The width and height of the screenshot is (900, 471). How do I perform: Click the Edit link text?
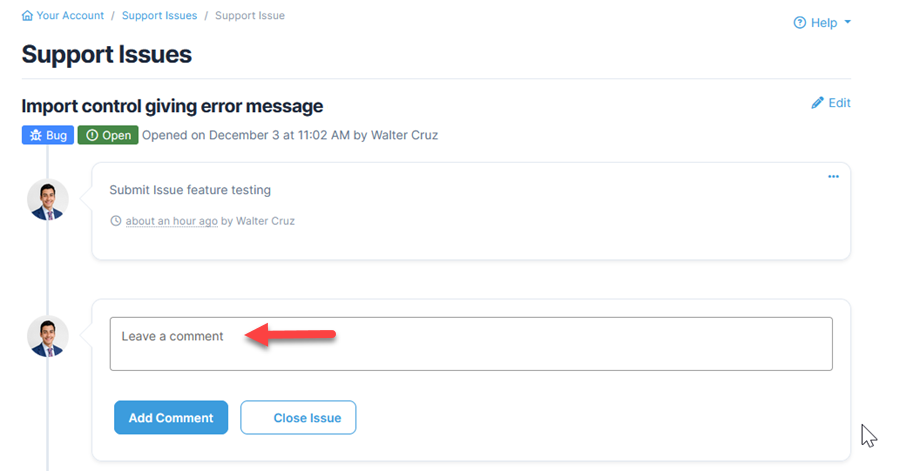[x=840, y=103]
